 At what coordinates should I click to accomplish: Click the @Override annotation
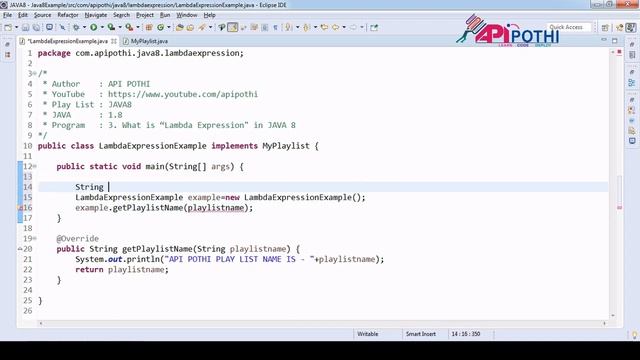pyautogui.click(x=78, y=238)
